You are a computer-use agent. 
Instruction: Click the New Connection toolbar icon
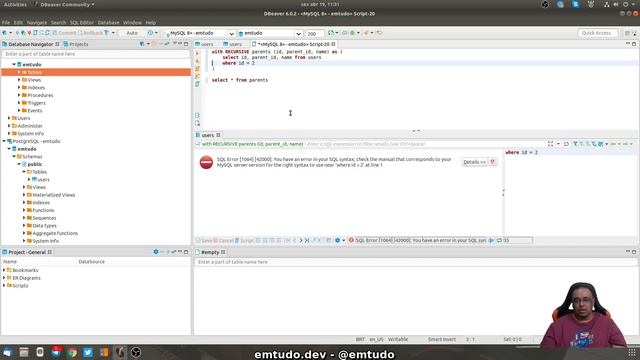click(5, 33)
